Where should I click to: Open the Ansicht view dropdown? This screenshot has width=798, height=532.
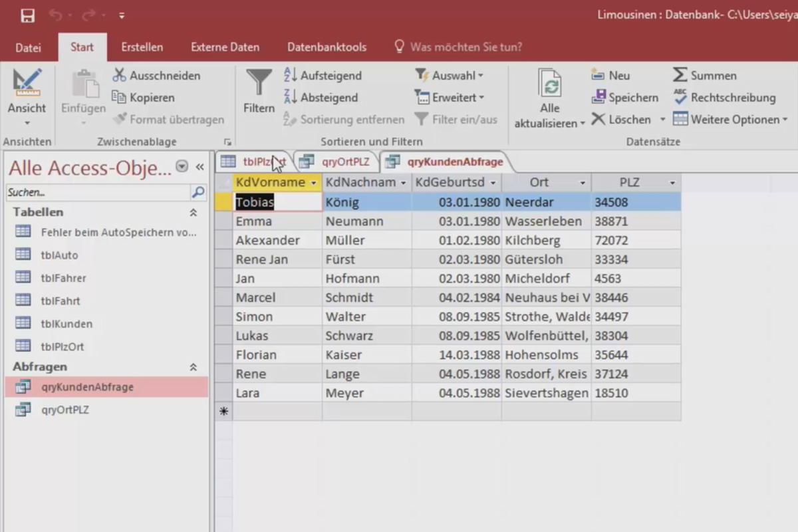(27, 122)
